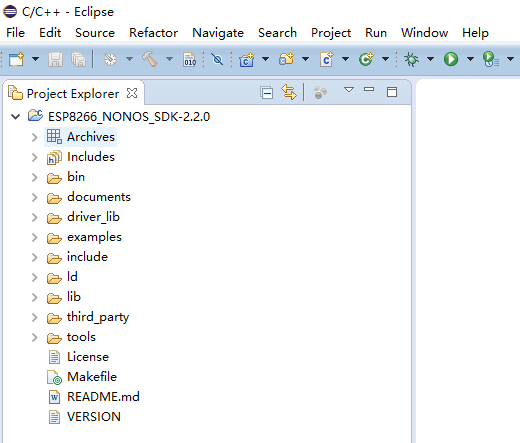This screenshot has height=443, width=520.
Task: Expand the driver_lib folder
Action: [x=35, y=217]
